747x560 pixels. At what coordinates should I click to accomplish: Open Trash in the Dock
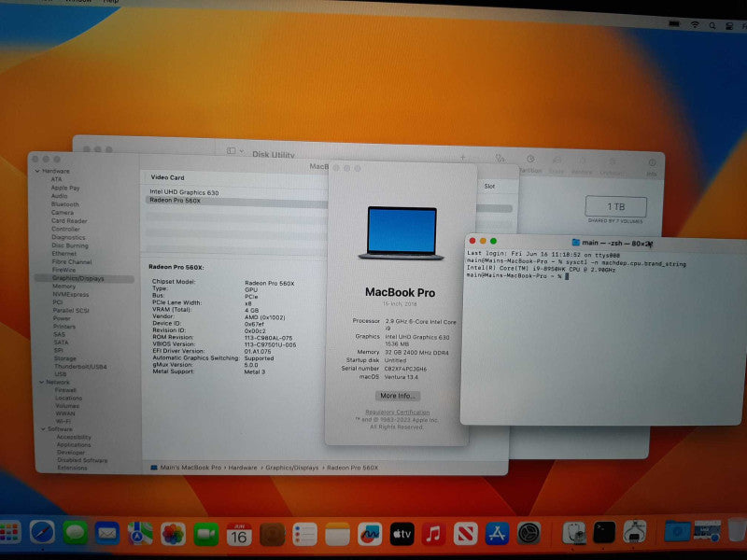tap(737, 529)
